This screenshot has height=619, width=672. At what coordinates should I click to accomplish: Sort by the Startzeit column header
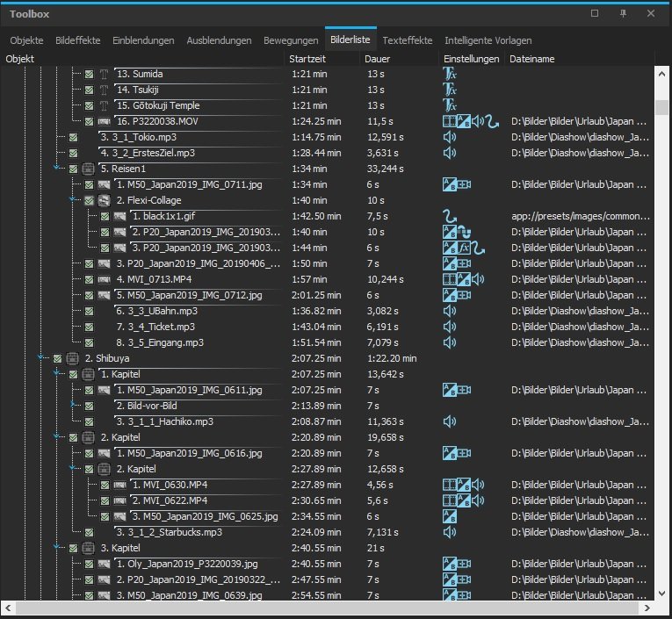pyautogui.click(x=307, y=59)
